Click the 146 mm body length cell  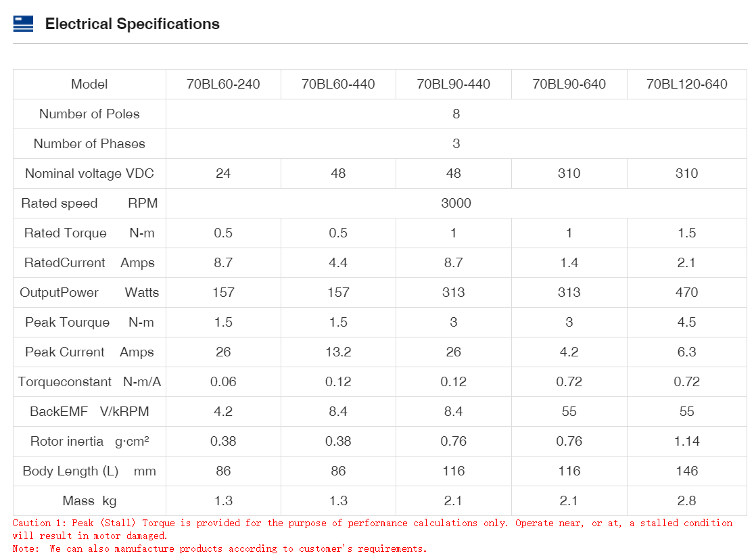click(x=686, y=471)
